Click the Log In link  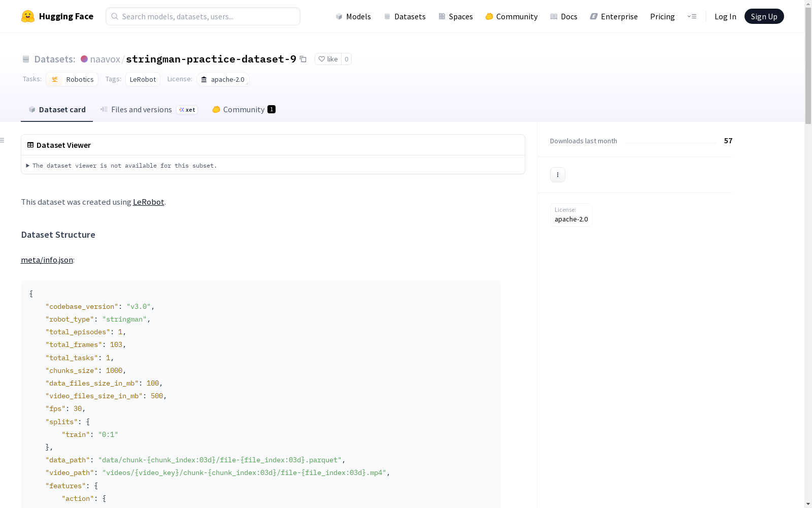pos(725,16)
